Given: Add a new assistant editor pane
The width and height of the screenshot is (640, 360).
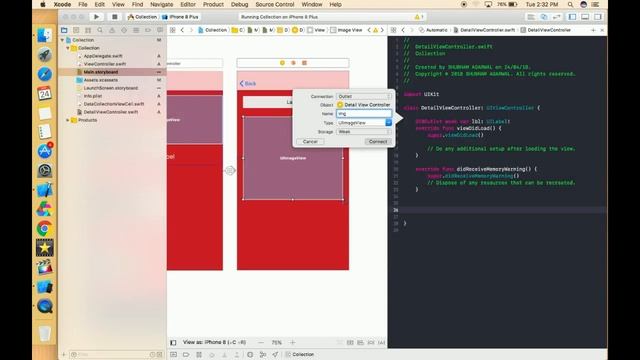Looking at the screenshot, I should (593, 30).
